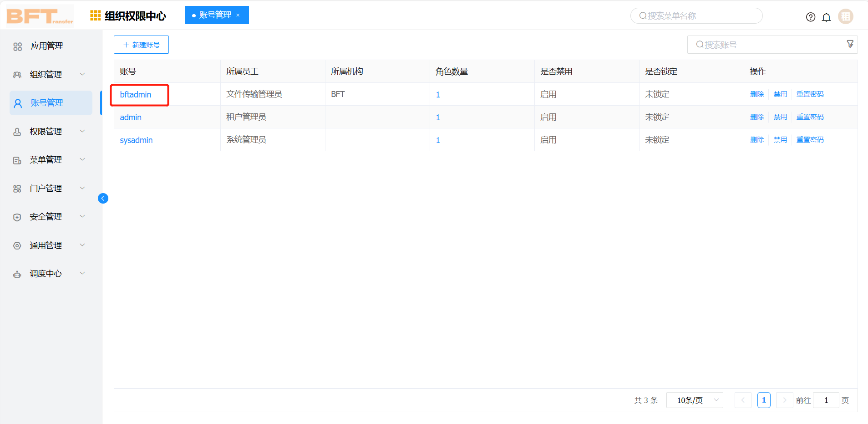This screenshot has height=424, width=868.
Task: Expand the 门户管理 menu section
Action: (x=82, y=188)
